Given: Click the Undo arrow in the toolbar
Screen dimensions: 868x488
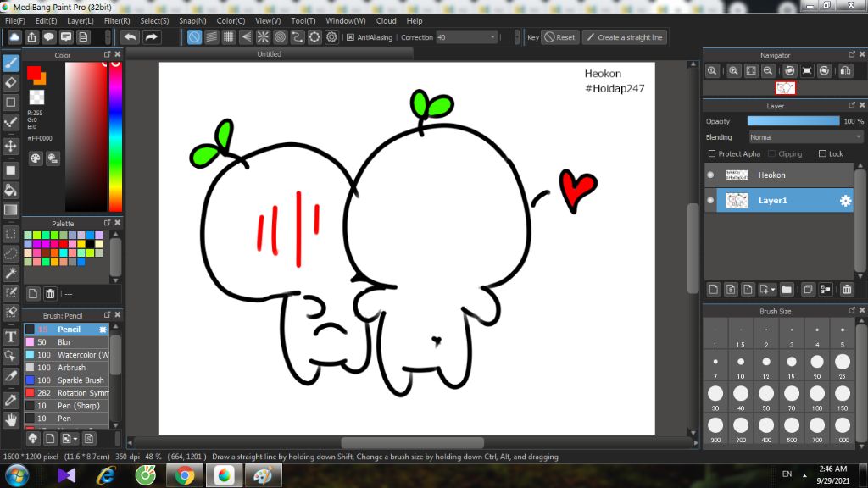Looking at the screenshot, I should pyautogui.click(x=130, y=37).
